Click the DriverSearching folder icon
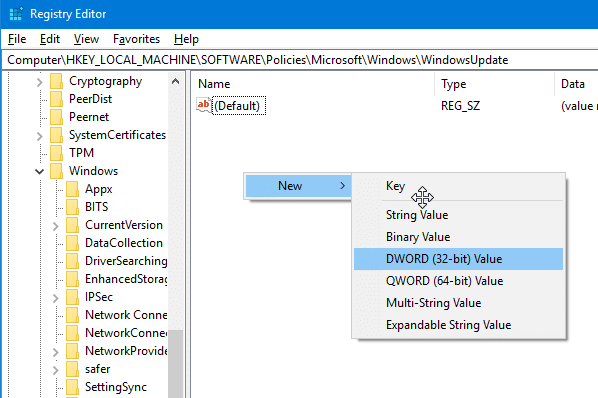The image size is (598, 398). (x=72, y=261)
